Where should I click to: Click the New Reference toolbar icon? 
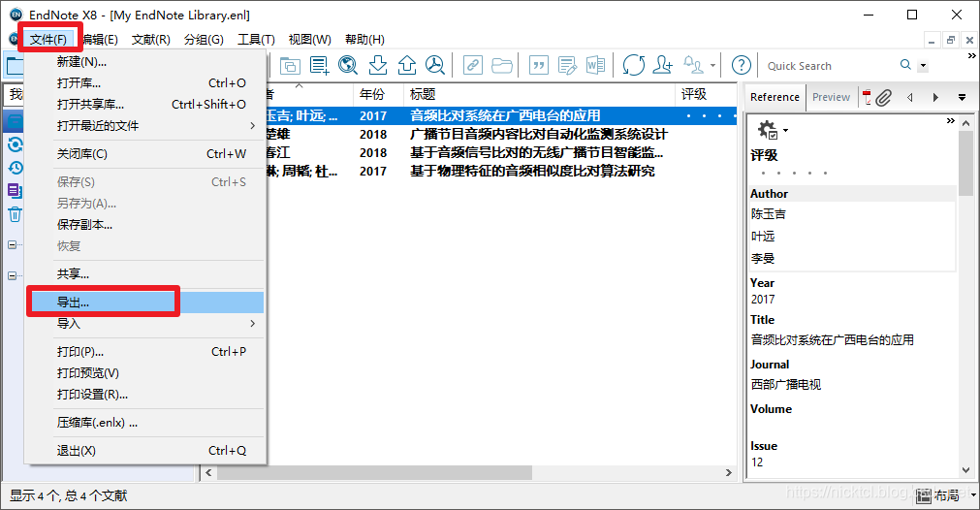pos(319,65)
